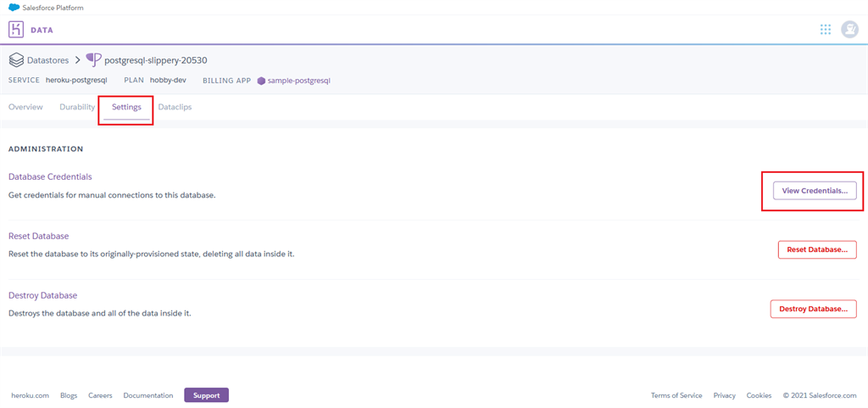This screenshot has height=408, width=868.
Task: Click the Heroku logo icon
Action: tap(16, 30)
